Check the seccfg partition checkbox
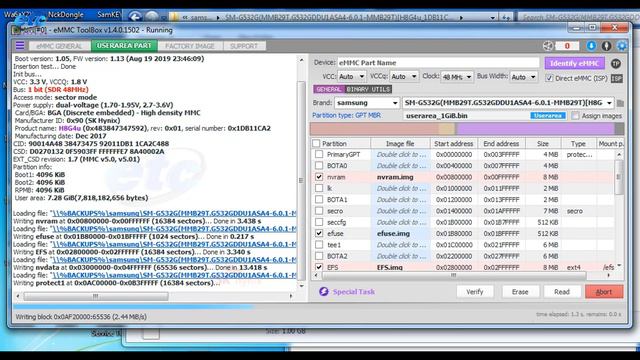 pos(319,222)
